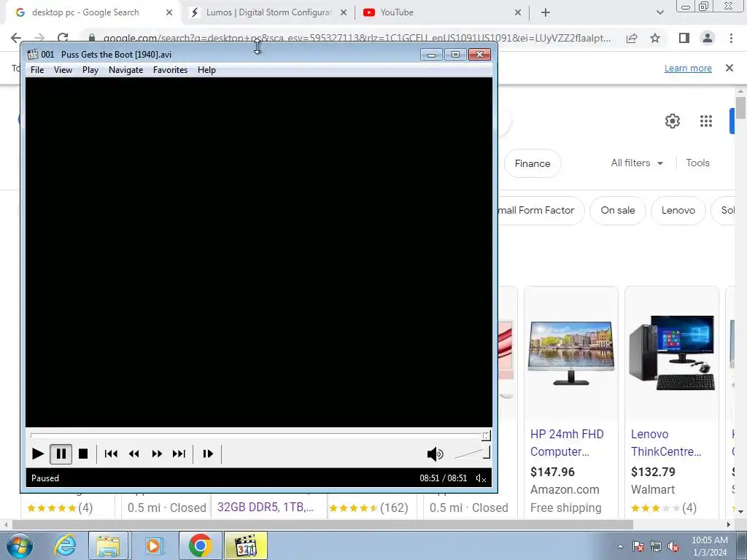Image resolution: width=747 pixels, height=560 pixels.
Task: Click the video seek bar
Action: (260, 435)
